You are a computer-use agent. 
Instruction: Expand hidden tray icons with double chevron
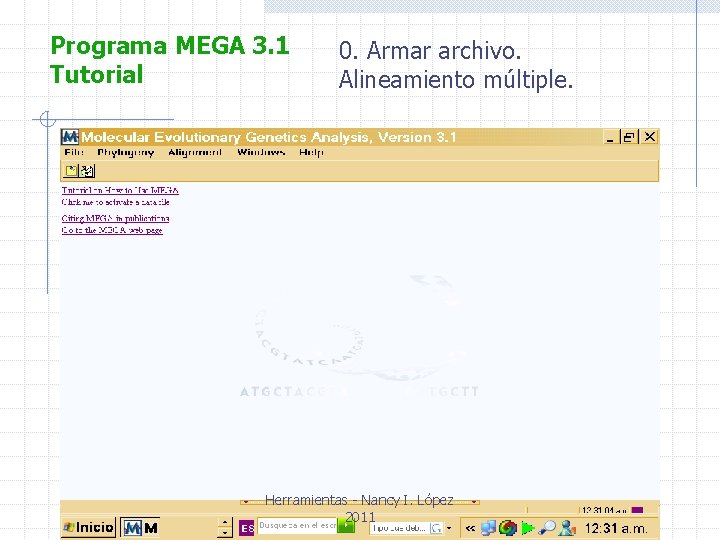(470, 528)
